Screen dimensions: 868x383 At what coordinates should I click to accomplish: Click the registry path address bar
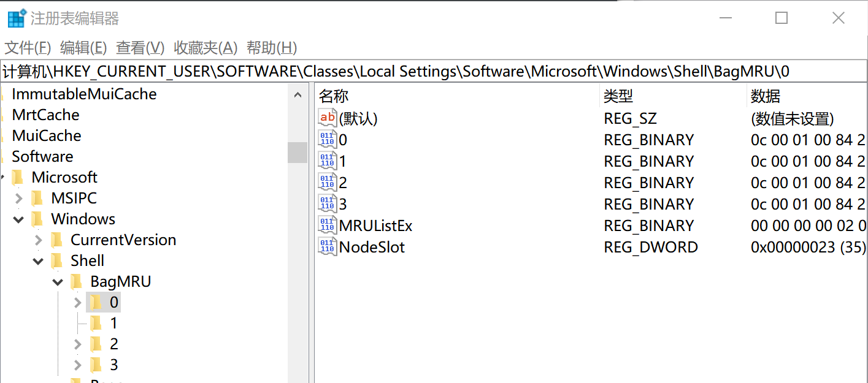point(434,71)
